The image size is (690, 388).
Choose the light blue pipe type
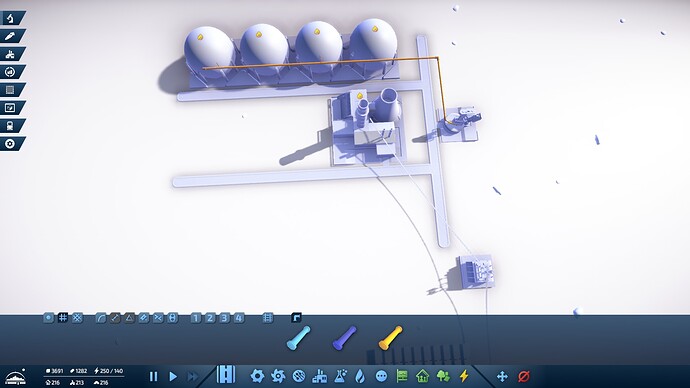click(298, 338)
